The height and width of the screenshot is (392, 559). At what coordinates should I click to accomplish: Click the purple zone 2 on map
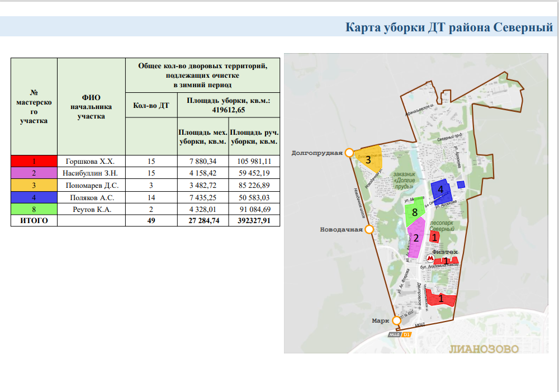pyautogui.click(x=416, y=238)
